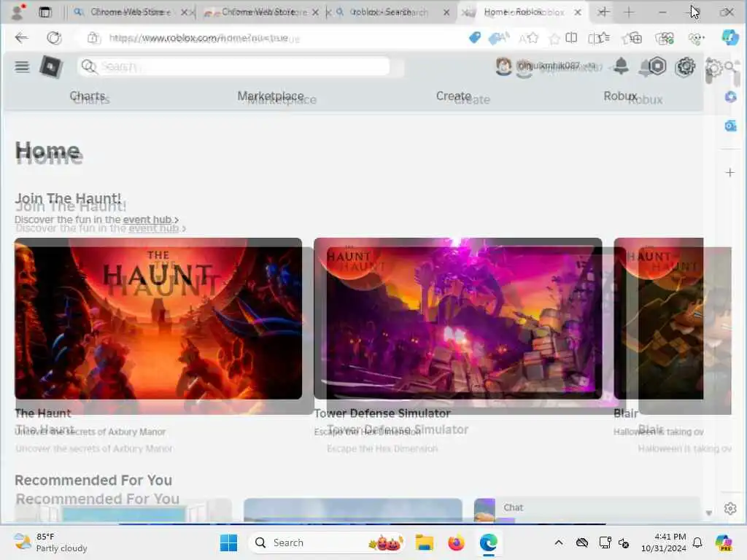Viewport: 747px width, 560px height.
Task: Open Edge sidebar settings gear
Action: click(729, 508)
